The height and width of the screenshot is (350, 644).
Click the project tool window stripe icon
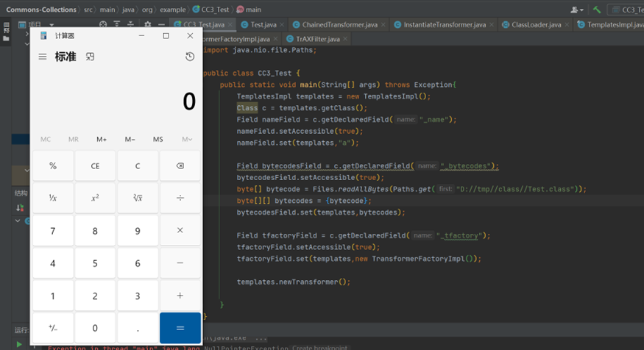(6, 28)
